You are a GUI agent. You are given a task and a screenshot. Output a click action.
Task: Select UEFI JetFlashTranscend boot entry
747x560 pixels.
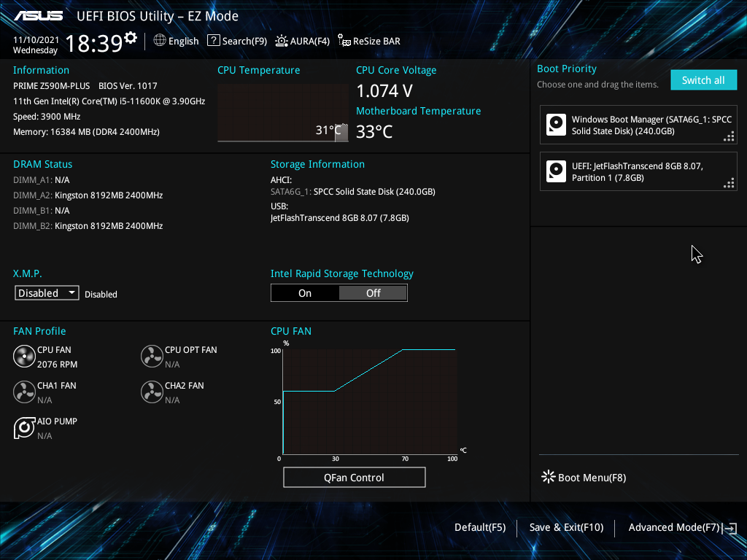coord(638,171)
